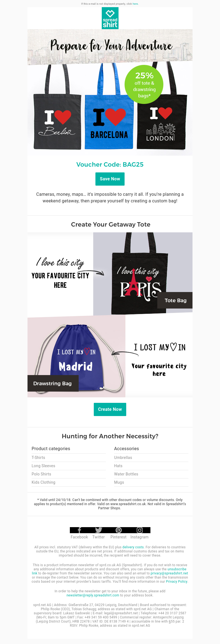Viewport: 220px width, 644px height.
Task: Open the T-Shirts category link
Action: click(x=38, y=458)
